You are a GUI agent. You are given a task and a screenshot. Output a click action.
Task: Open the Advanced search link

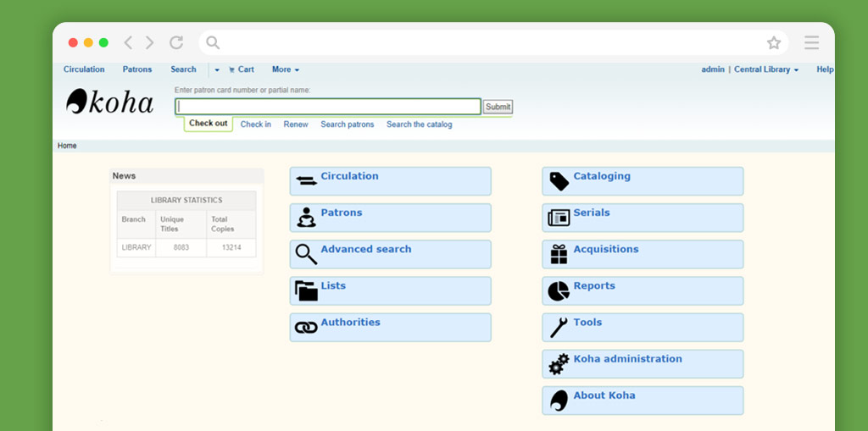366,249
